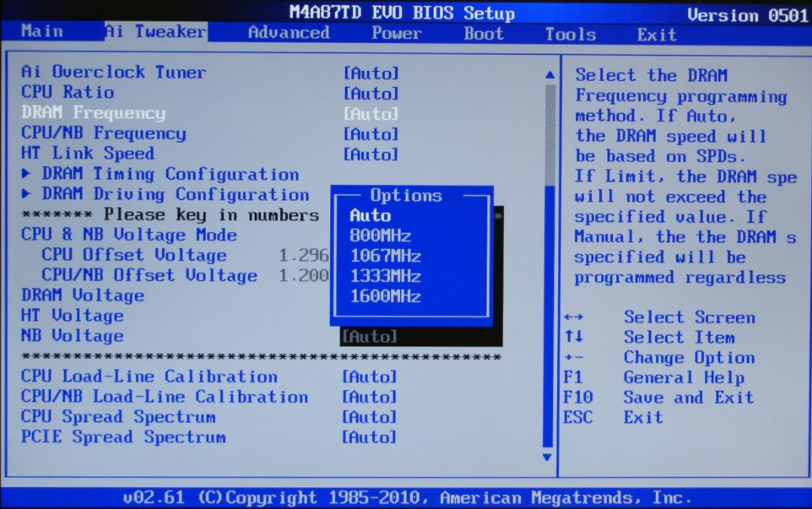812x509 pixels.
Task: Open CPU/NB Frequency Auto value
Action: (x=371, y=134)
